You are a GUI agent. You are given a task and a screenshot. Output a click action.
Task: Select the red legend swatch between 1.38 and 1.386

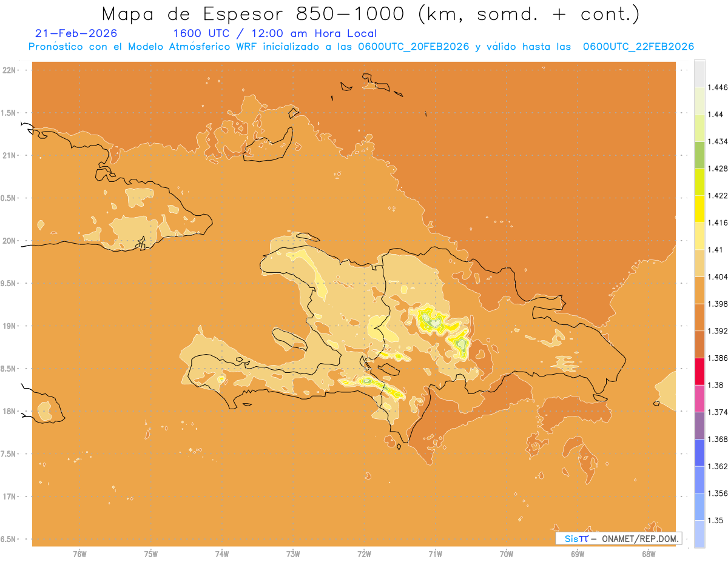tap(699, 371)
